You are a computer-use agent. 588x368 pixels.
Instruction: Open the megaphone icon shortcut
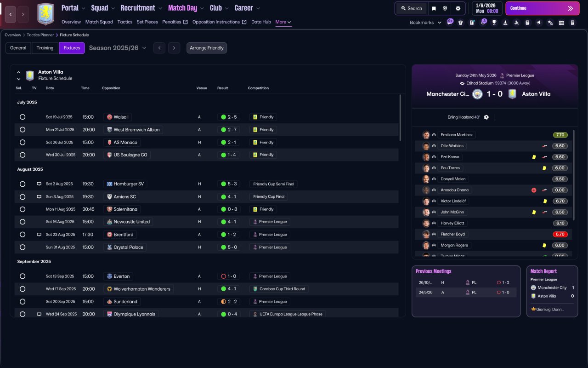pos(539,23)
